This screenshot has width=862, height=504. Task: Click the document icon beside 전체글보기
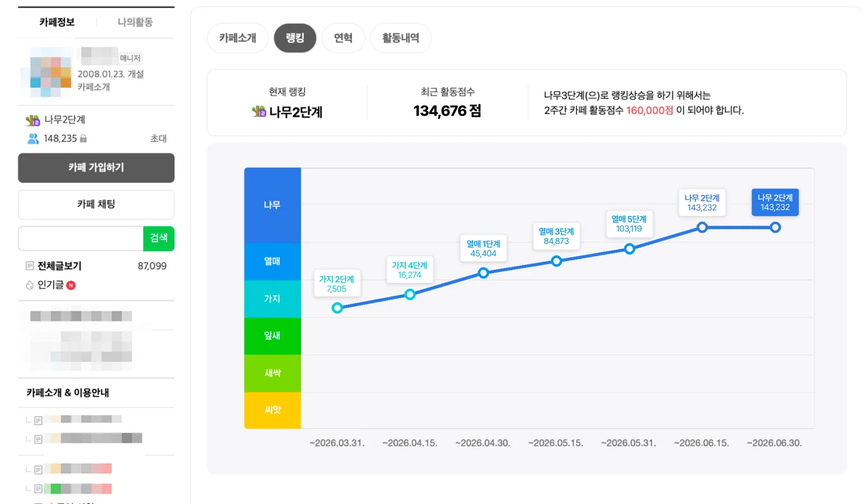[30, 266]
